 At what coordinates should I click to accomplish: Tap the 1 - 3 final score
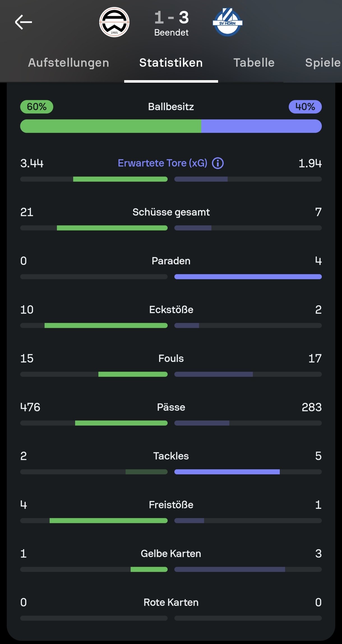172,17
